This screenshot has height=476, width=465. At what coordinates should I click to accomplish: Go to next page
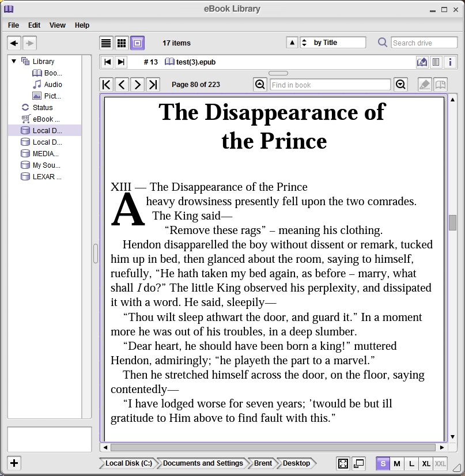(x=137, y=84)
